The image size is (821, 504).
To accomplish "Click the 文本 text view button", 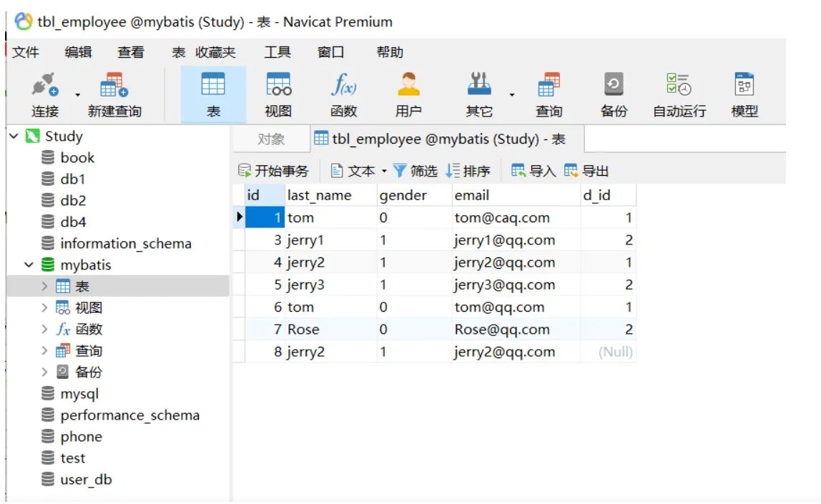I will click(353, 171).
